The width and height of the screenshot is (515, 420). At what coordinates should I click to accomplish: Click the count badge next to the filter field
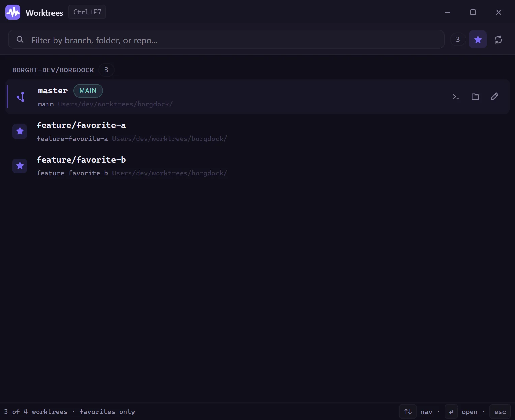(x=458, y=40)
